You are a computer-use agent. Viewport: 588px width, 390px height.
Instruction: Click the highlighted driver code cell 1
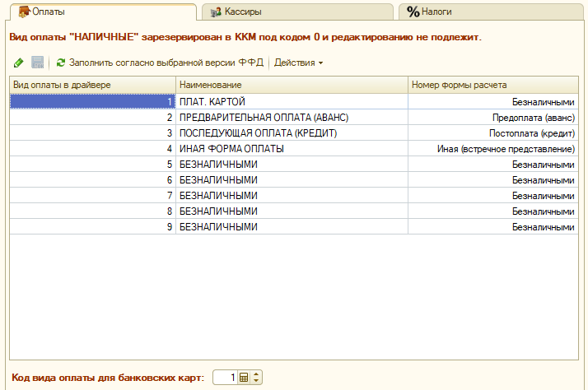[x=92, y=101]
